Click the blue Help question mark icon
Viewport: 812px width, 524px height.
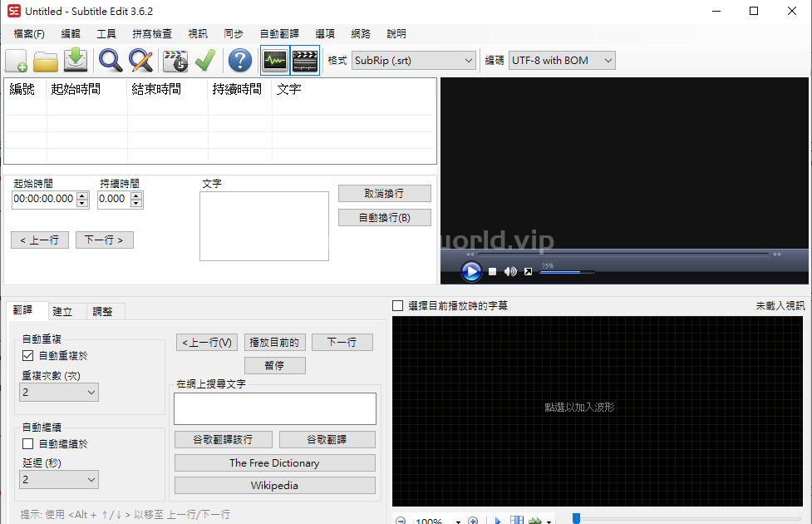[240, 61]
